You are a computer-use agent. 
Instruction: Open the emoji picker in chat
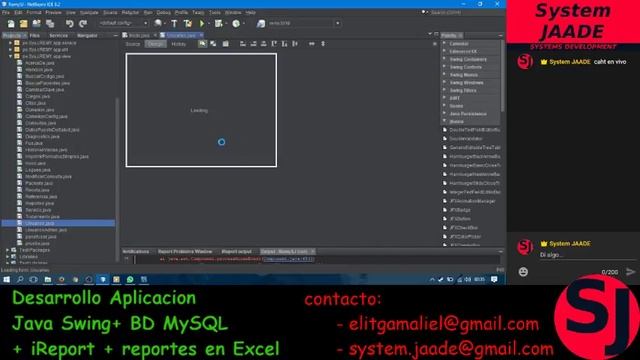(x=523, y=272)
